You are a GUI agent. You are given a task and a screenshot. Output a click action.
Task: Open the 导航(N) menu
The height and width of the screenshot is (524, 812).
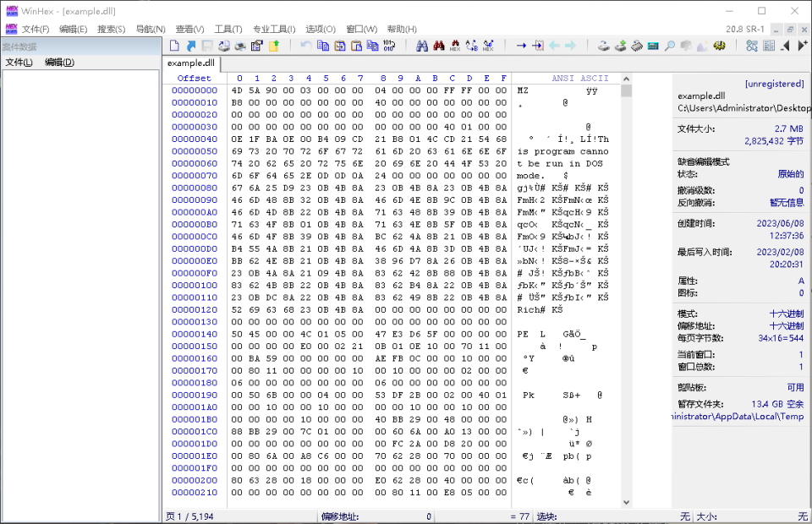pyautogui.click(x=151, y=29)
